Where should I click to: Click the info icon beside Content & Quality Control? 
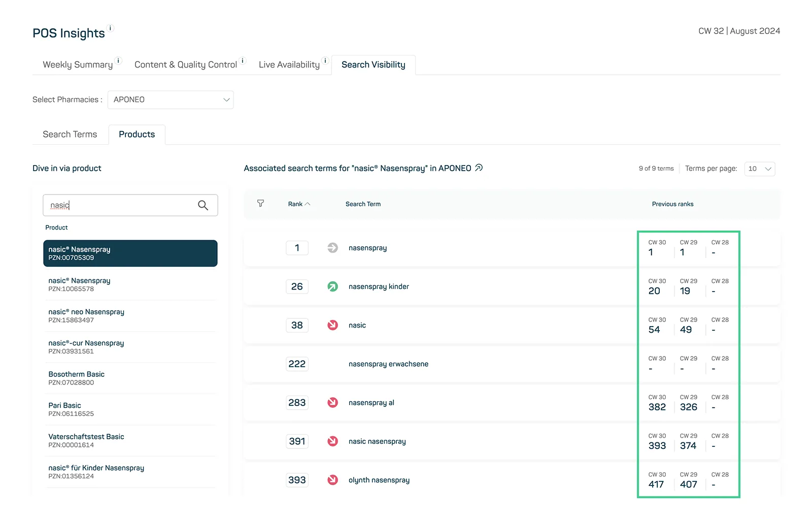pyautogui.click(x=243, y=60)
